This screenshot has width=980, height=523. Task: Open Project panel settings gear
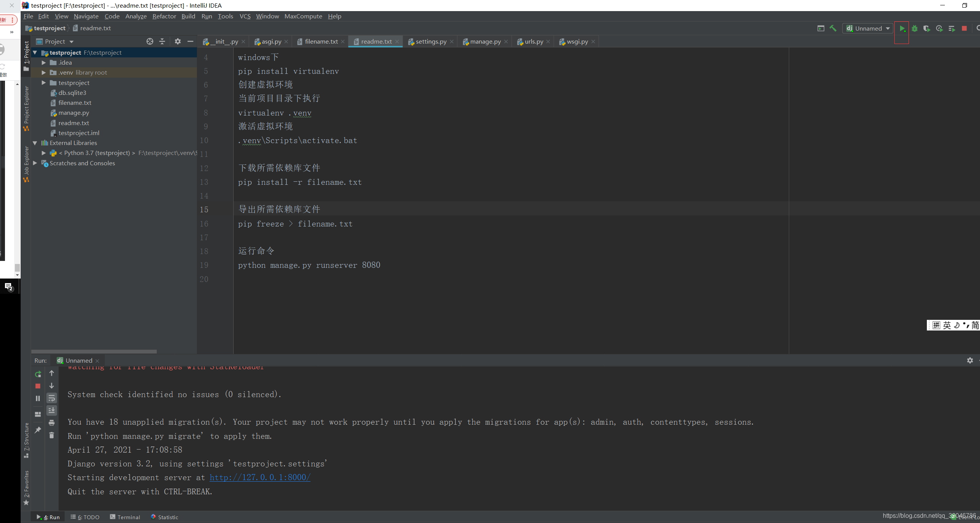click(177, 41)
